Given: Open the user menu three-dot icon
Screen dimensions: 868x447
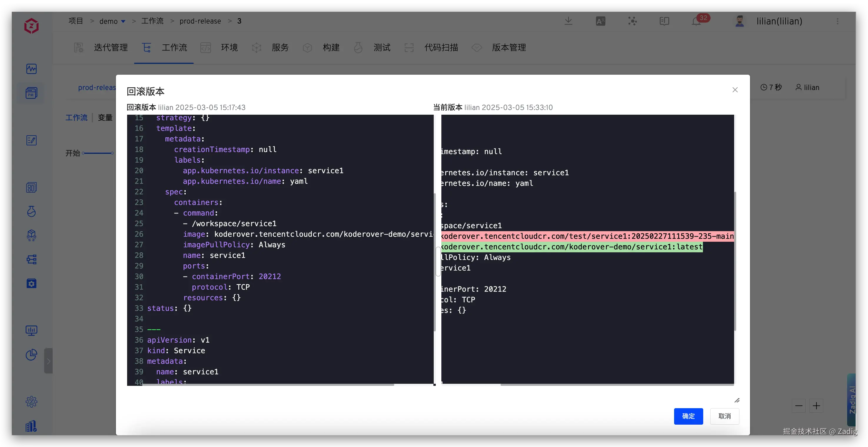Looking at the screenshot, I should click(x=837, y=21).
